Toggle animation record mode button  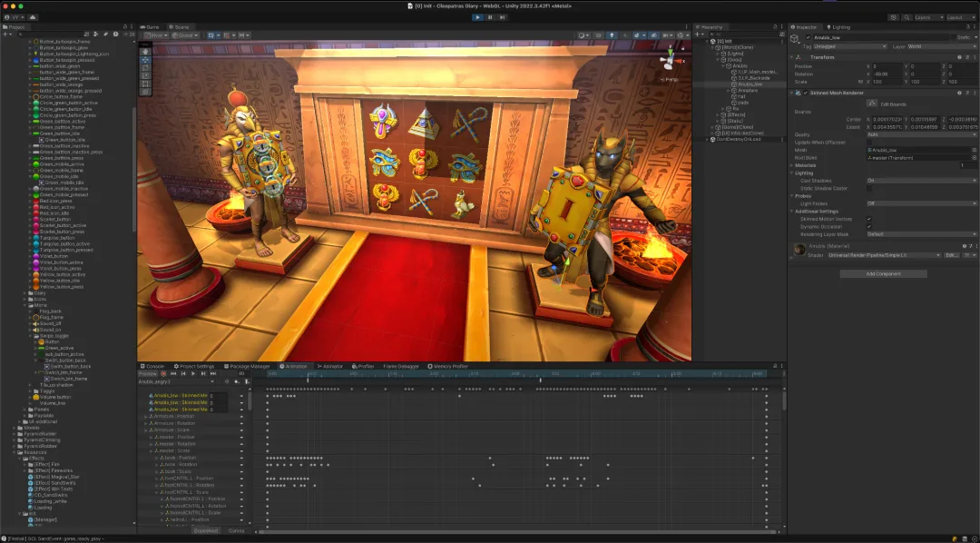pos(163,373)
